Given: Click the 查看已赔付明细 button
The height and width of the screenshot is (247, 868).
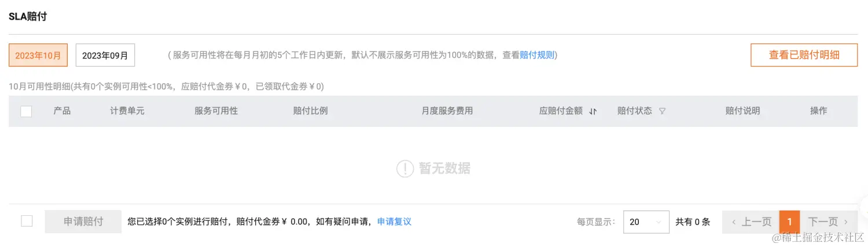Looking at the screenshot, I should pos(804,55).
